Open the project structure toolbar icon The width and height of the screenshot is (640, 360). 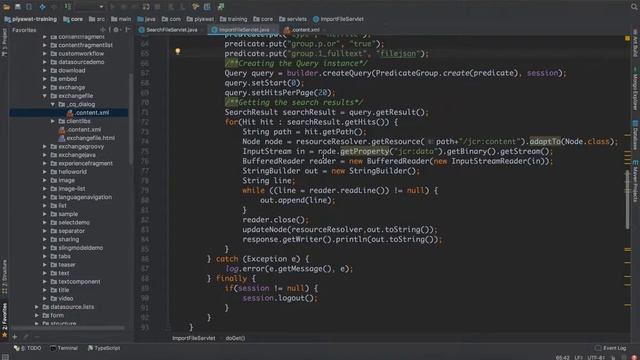[x=207, y=7]
